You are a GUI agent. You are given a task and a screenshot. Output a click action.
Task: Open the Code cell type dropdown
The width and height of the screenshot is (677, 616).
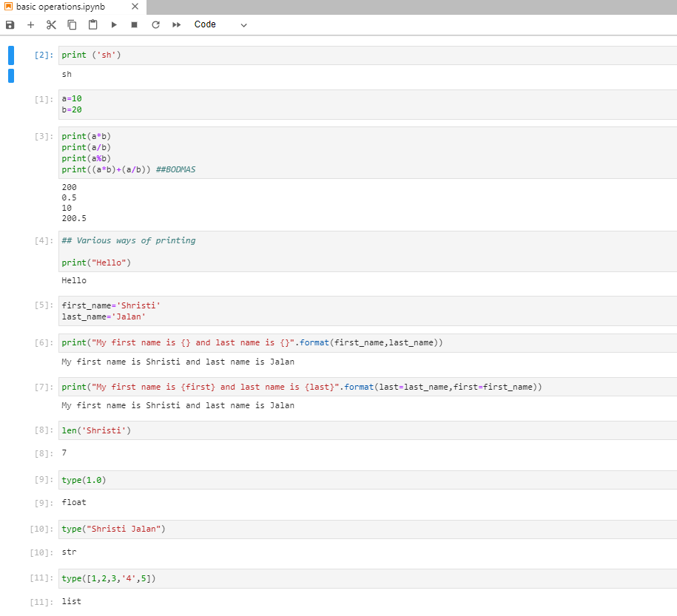(x=205, y=24)
